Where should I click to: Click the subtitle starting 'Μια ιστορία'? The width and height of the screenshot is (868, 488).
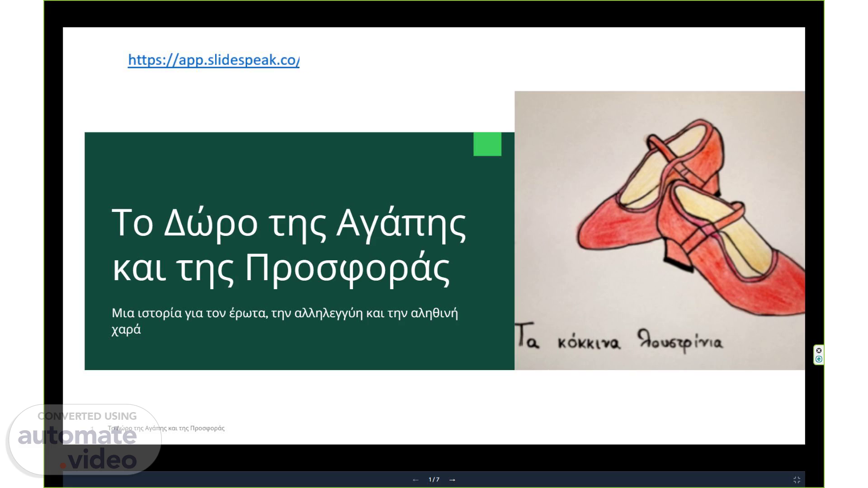[284, 313]
